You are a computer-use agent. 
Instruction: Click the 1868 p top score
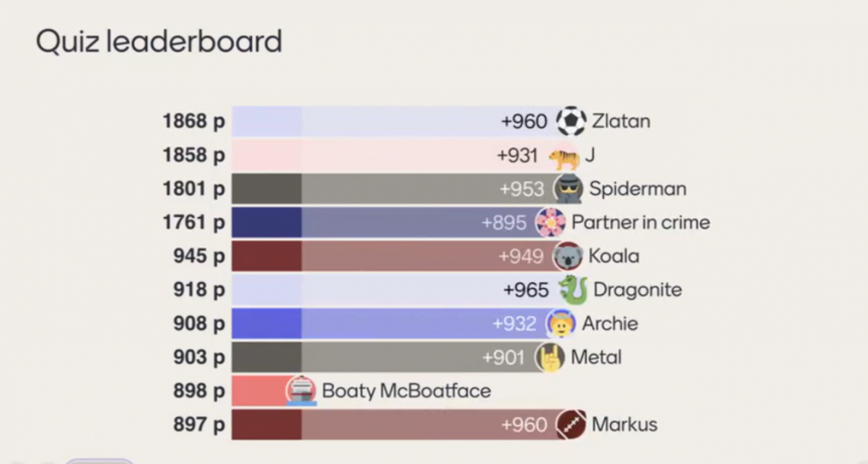point(193,121)
